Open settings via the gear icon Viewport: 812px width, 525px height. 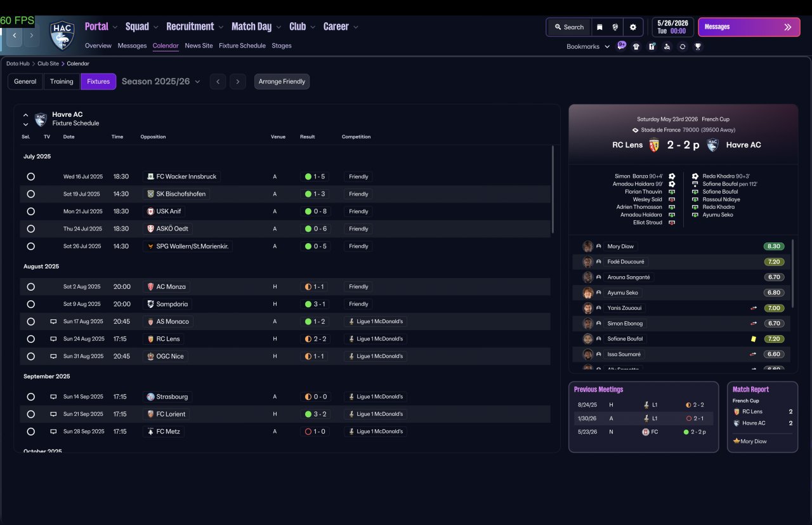(632, 27)
